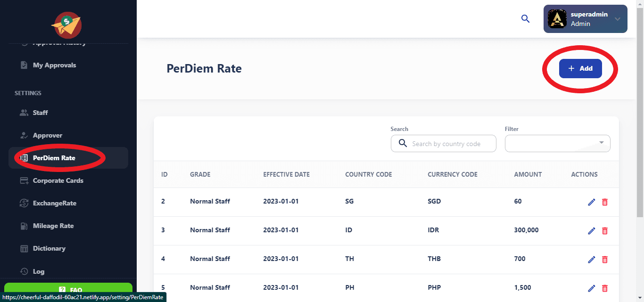Viewport: 644px width, 302px height.
Task: Open ExchangeRate settings
Action: point(54,203)
